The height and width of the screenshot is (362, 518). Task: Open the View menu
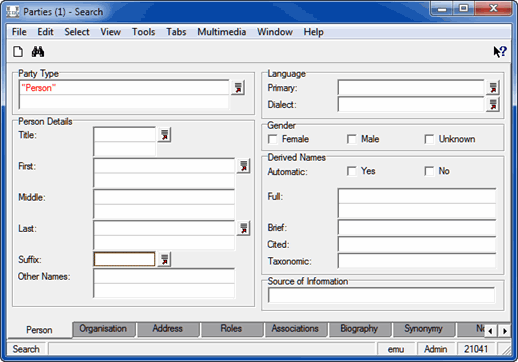pos(111,32)
